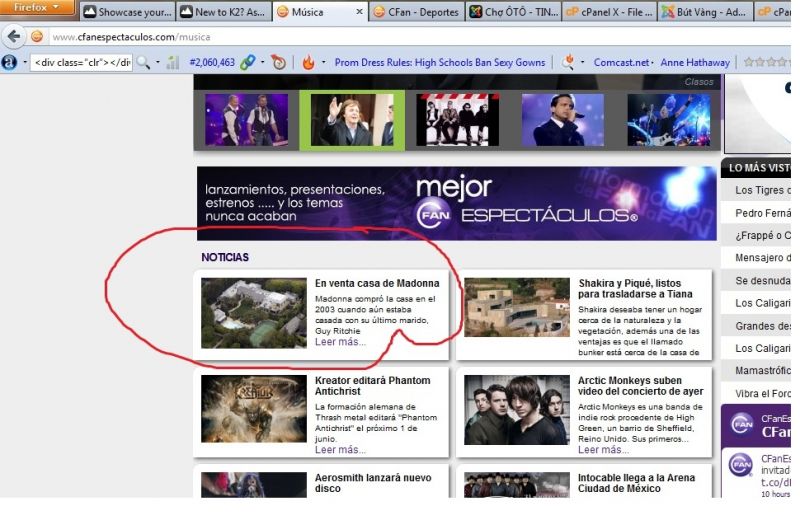Viewport: 800px width, 520px height.
Task: Click the #2,060,463 rank link
Action: [x=212, y=62]
